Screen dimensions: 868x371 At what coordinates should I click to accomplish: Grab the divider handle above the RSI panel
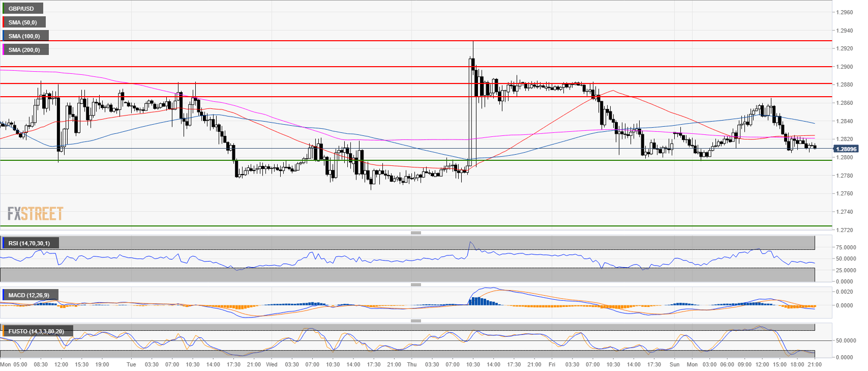point(415,233)
